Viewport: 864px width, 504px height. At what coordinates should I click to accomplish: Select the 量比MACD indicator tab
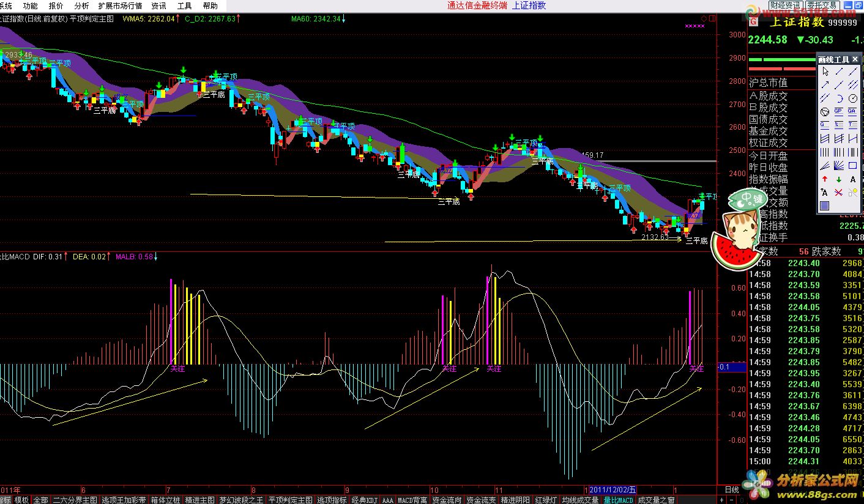tap(618, 500)
